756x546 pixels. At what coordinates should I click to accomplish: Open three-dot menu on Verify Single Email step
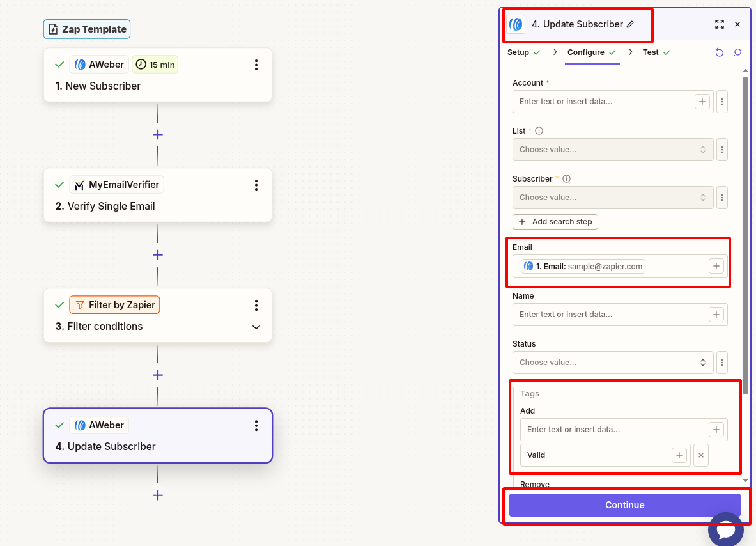coord(256,185)
